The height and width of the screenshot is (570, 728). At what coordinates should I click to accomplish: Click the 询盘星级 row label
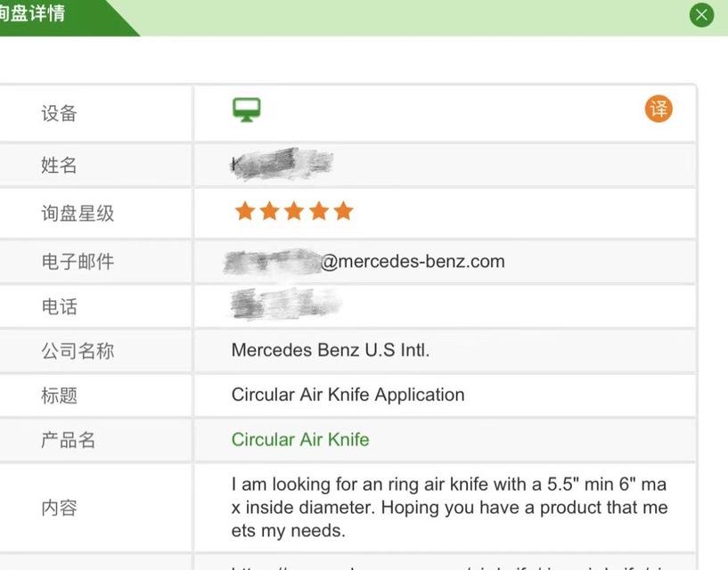78,214
